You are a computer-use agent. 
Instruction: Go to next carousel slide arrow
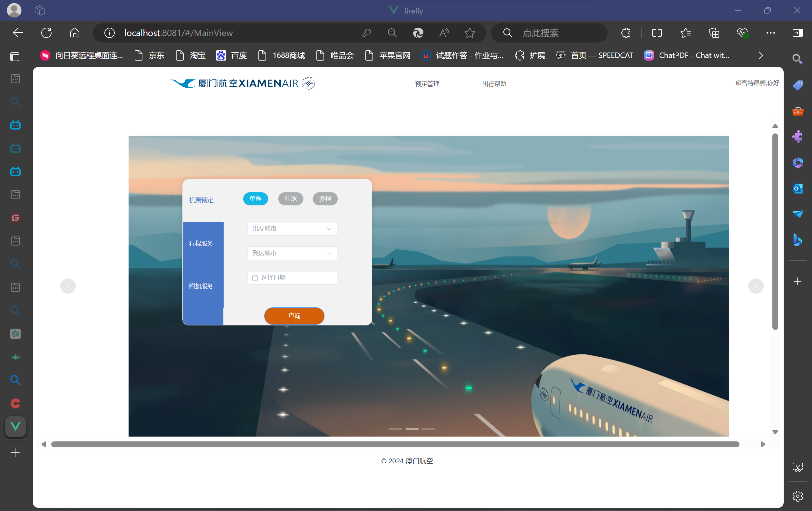coord(756,286)
